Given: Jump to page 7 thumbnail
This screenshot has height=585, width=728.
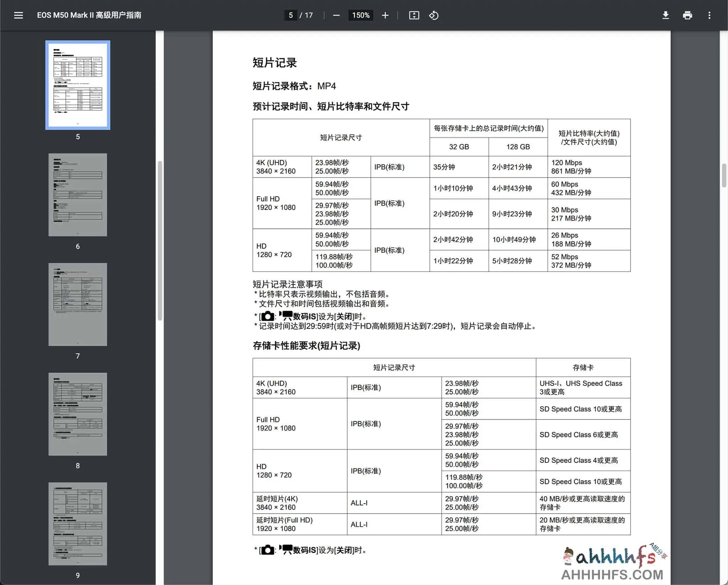Looking at the screenshot, I should click(x=78, y=304).
